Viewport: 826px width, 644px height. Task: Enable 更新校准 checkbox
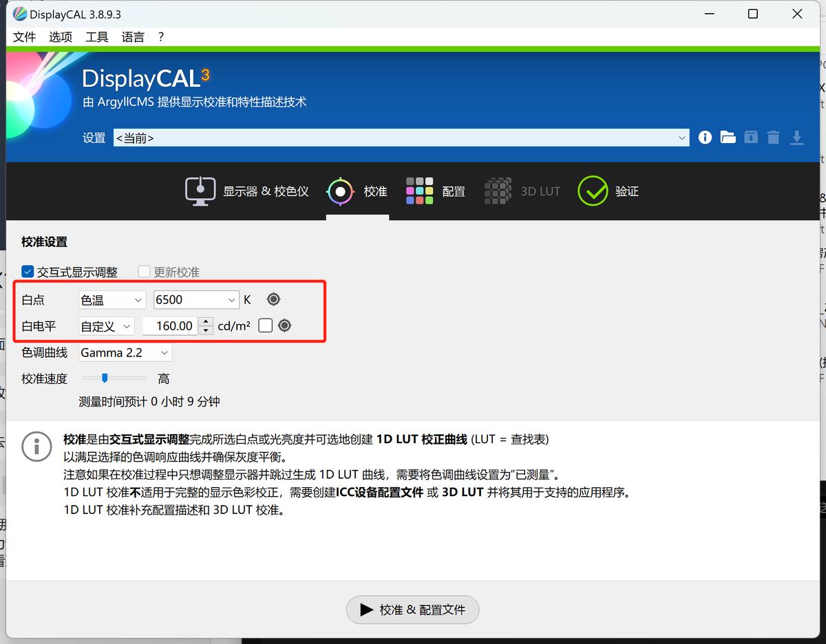point(144,271)
